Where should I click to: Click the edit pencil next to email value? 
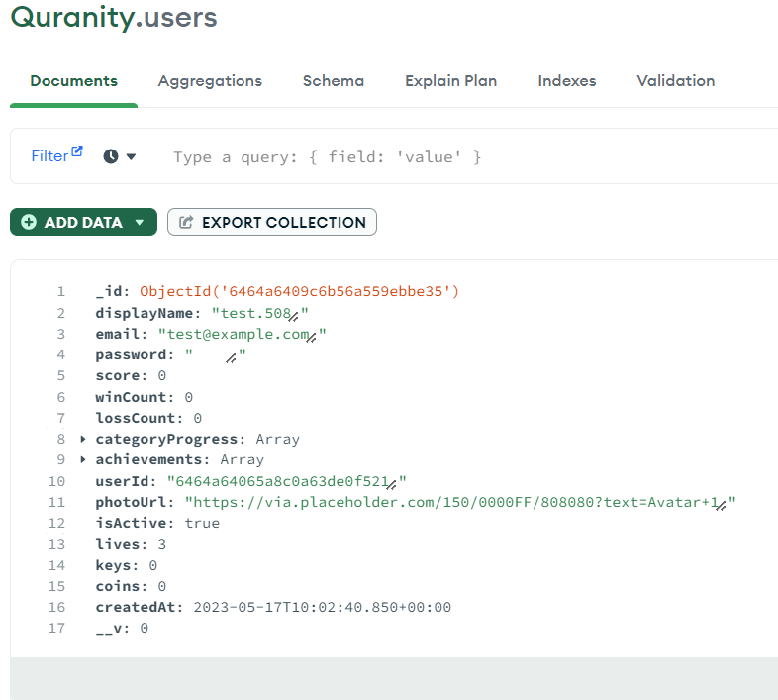tap(310, 336)
